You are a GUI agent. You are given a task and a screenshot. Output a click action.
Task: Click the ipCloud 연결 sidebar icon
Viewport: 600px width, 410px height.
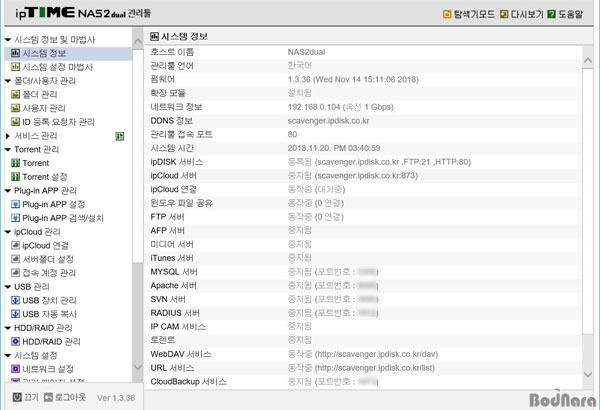pyautogui.click(x=15, y=245)
